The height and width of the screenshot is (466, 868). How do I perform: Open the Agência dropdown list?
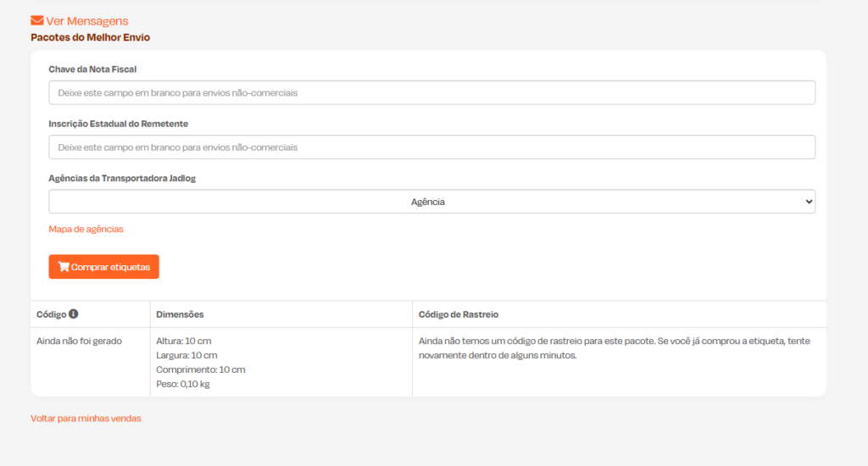pyautogui.click(x=431, y=202)
